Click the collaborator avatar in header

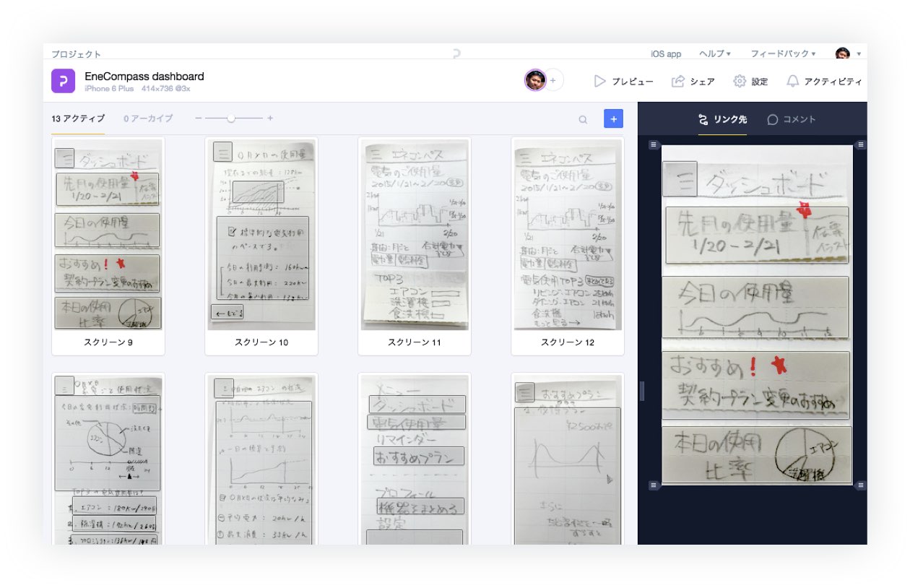click(535, 81)
